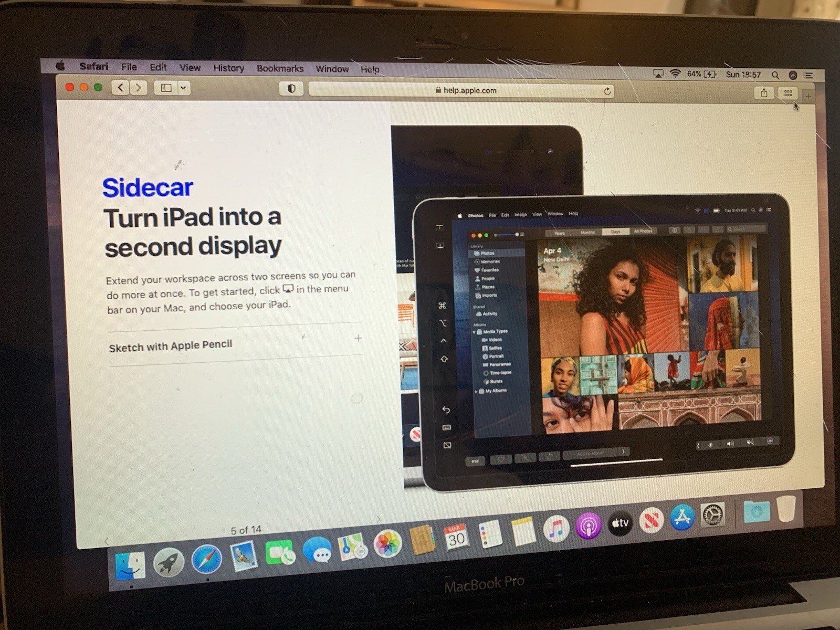
Task: Click the iPad Sidecar illustration
Action: pos(604,341)
